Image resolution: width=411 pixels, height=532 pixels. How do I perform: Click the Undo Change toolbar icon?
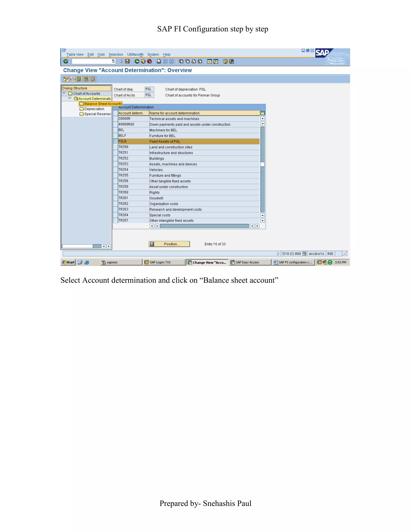click(73, 79)
